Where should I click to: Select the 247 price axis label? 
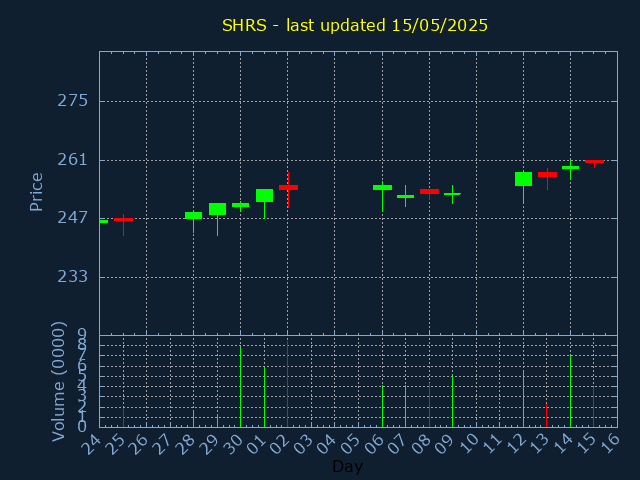[73, 218]
